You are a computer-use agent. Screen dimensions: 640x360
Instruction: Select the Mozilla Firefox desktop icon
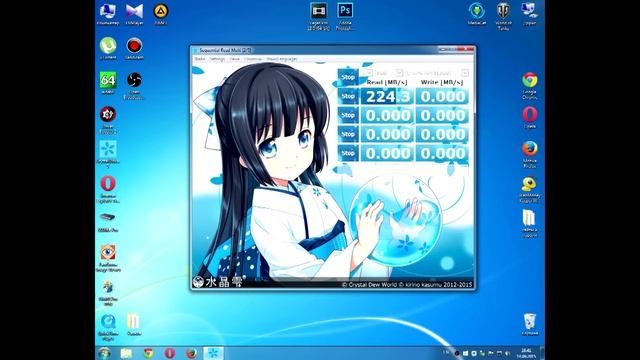click(529, 154)
